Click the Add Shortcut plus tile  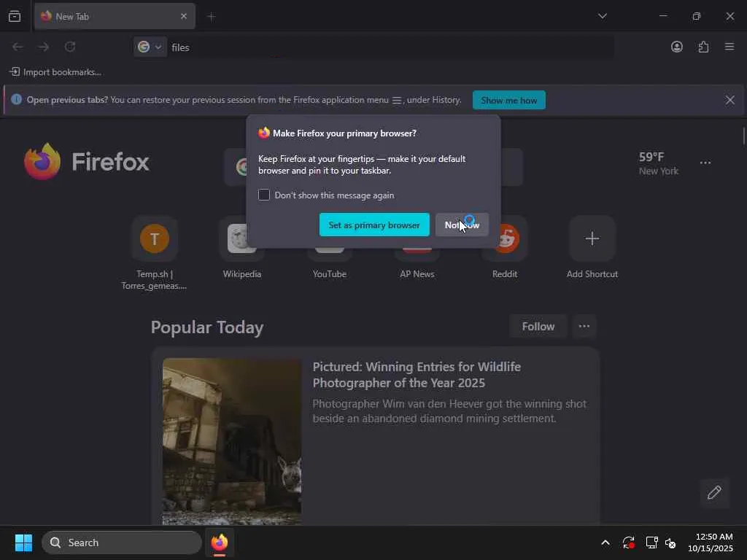[592, 238]
